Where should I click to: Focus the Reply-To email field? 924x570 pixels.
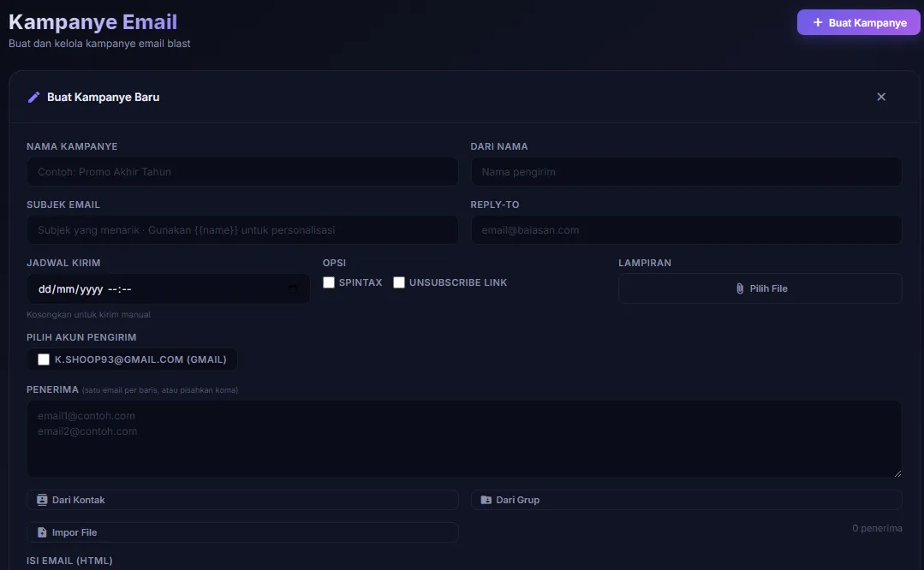pos(686,230)
